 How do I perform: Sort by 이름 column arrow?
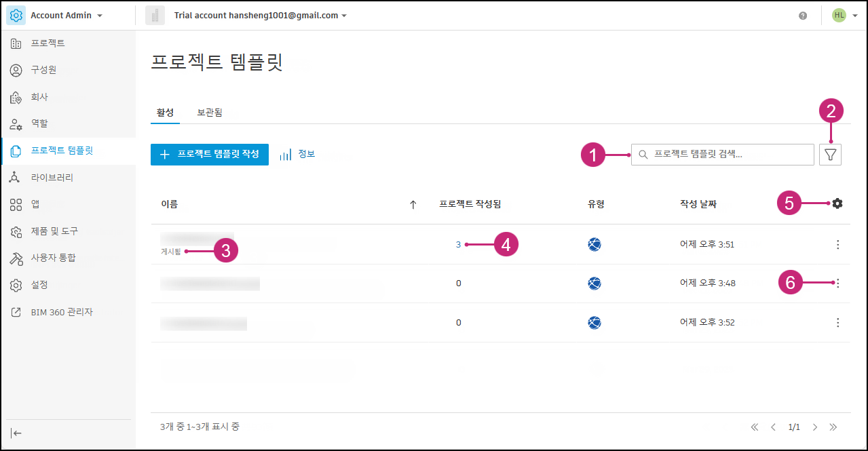pos(413,204)
